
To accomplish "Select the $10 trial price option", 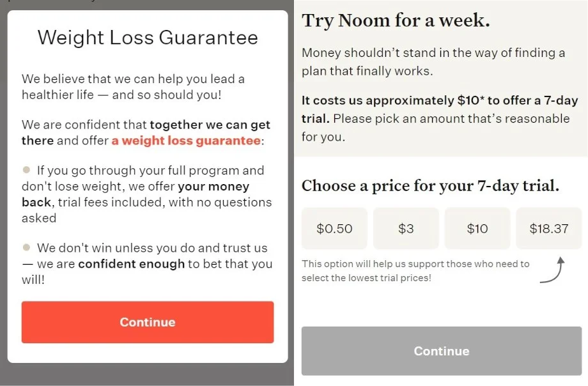I will (477, 228).
